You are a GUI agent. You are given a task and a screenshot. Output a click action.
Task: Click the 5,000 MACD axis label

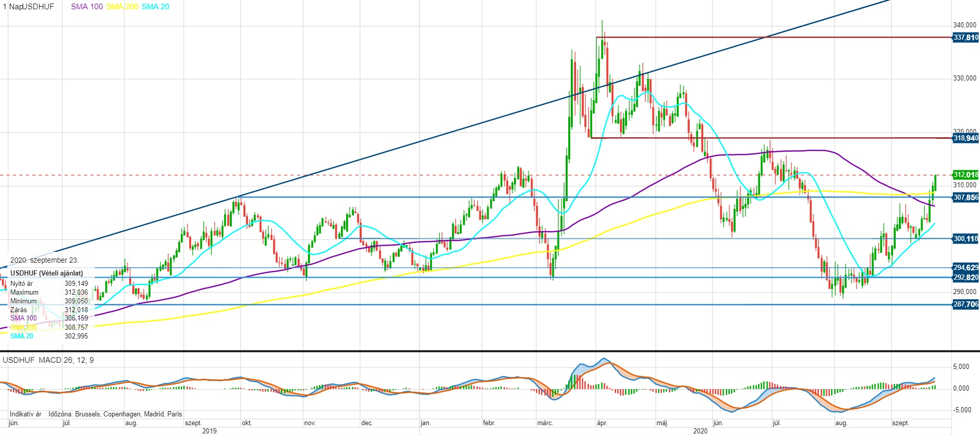click(961, 367)
